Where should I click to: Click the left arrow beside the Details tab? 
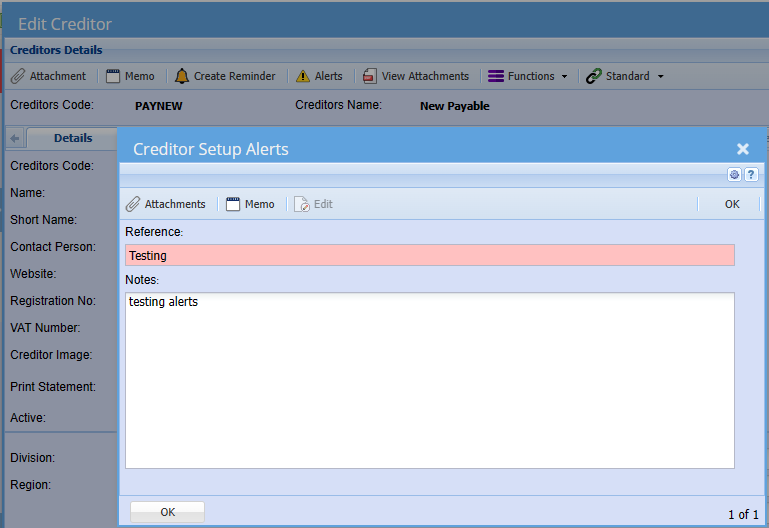click(x=15, y=139)
